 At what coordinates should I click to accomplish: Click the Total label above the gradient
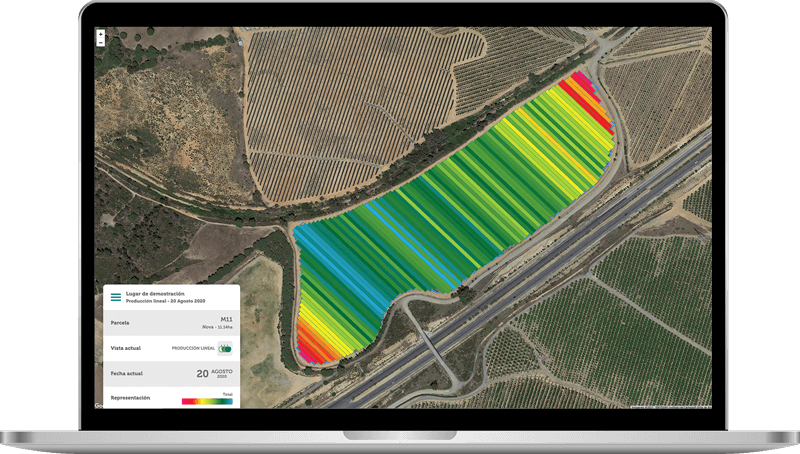[227, 394]
